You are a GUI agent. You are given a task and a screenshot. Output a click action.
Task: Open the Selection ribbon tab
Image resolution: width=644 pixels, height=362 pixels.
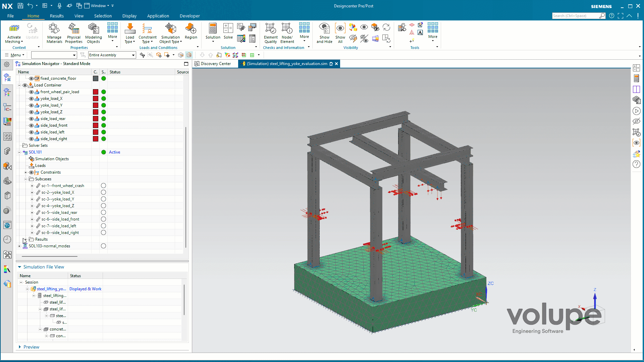pyautogui.click(x=103, y=16)
